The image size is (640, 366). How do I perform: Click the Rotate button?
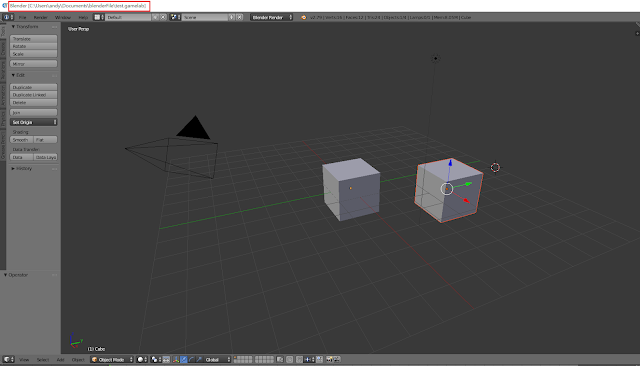point(33,46)
